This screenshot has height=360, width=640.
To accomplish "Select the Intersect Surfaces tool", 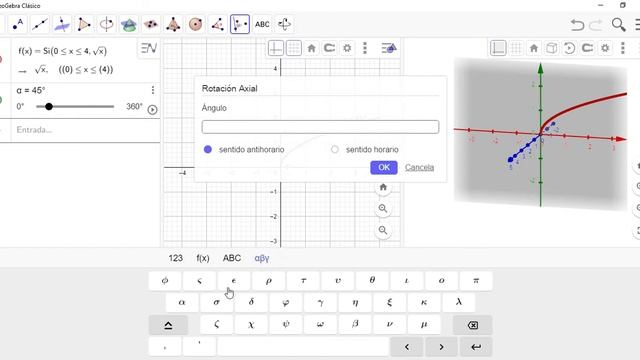I will click(129, 24).
